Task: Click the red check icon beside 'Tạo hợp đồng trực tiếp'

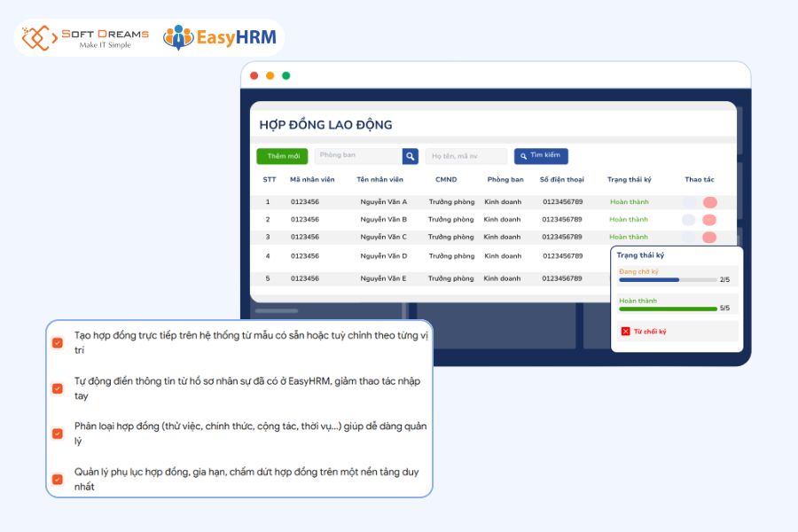Action: click(57, 341)
